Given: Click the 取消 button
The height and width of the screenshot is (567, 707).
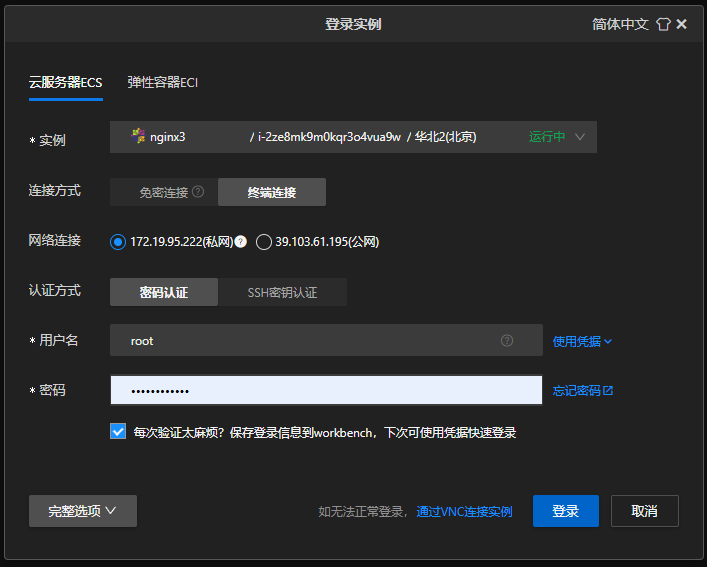Looking at the screenshot, I should [645, 511].
